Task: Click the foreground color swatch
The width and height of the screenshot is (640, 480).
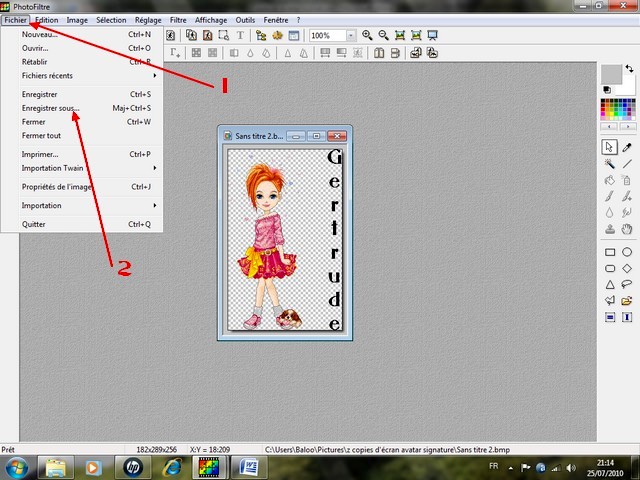Action: click(611, 74)
